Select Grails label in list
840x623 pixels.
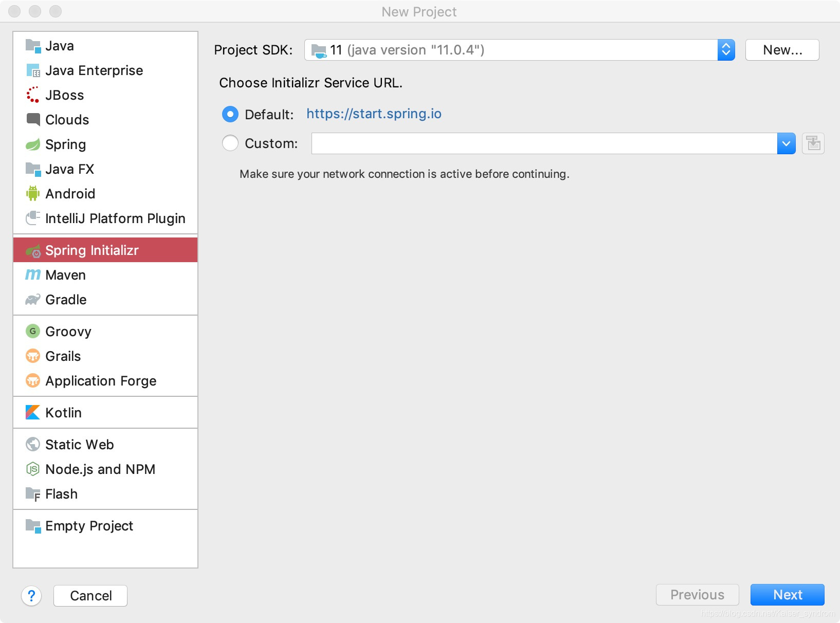pyautogui.click(x=63, y=356)
